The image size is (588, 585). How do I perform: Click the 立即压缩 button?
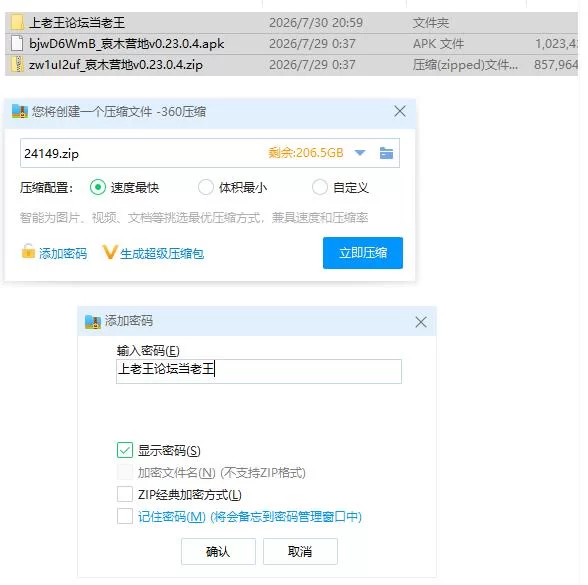363,253
